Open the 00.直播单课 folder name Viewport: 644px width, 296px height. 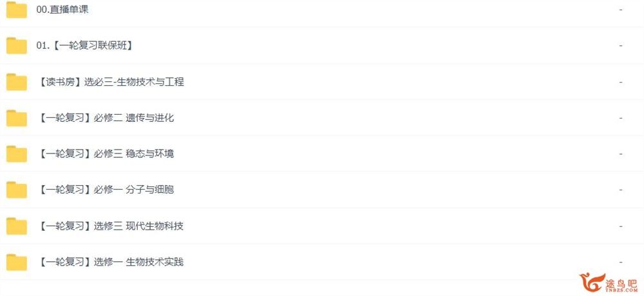62,10
